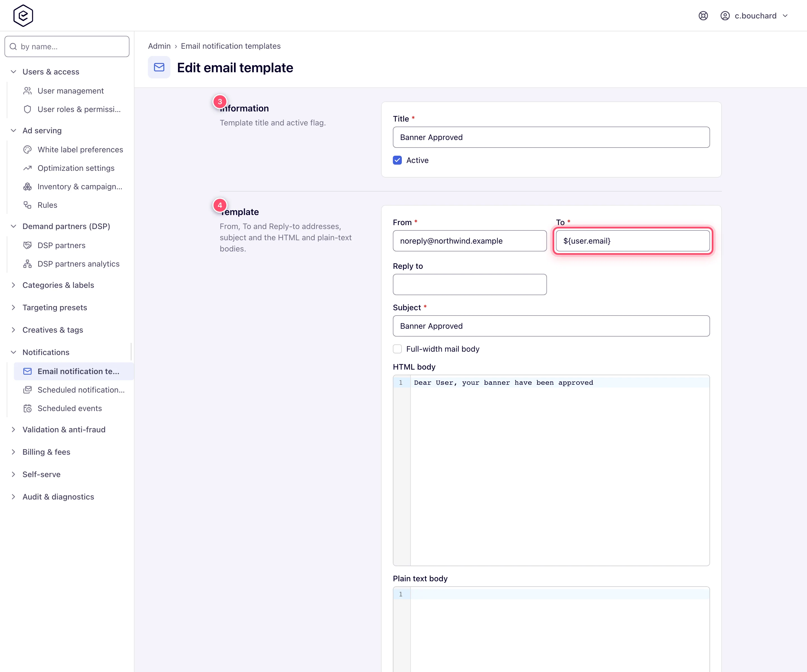The height and width of the screenshot is (672, 807).
Task: Click the Scheduled notification icon
Action: (27, 390)
